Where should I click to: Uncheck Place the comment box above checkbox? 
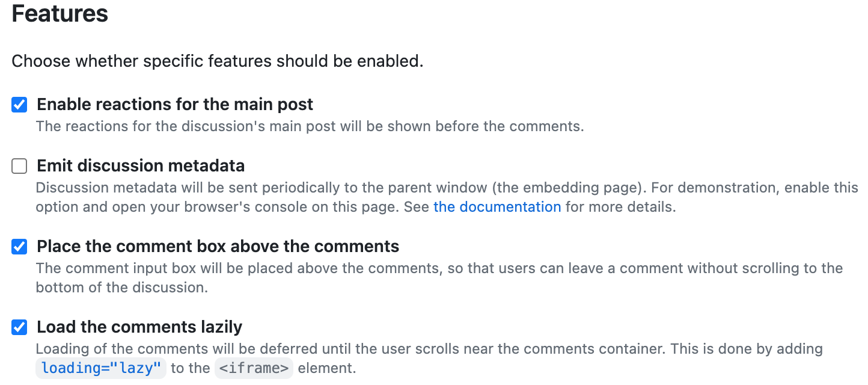coord(19,247)
